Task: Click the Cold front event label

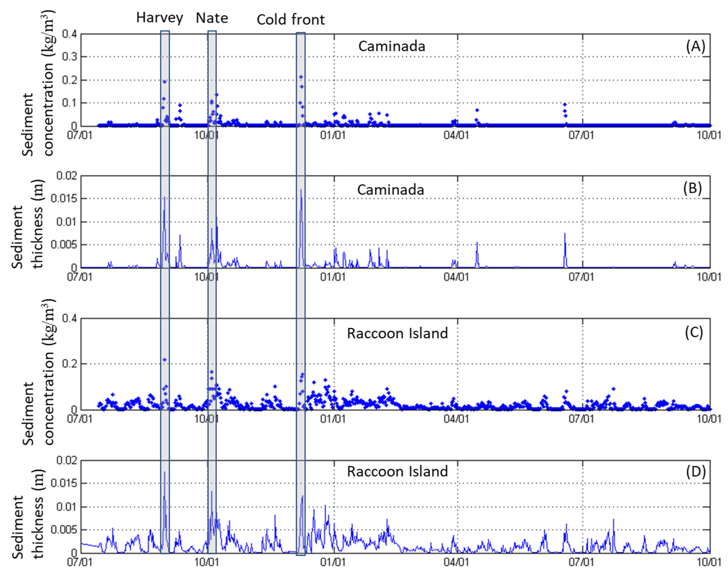Action: 291,20
